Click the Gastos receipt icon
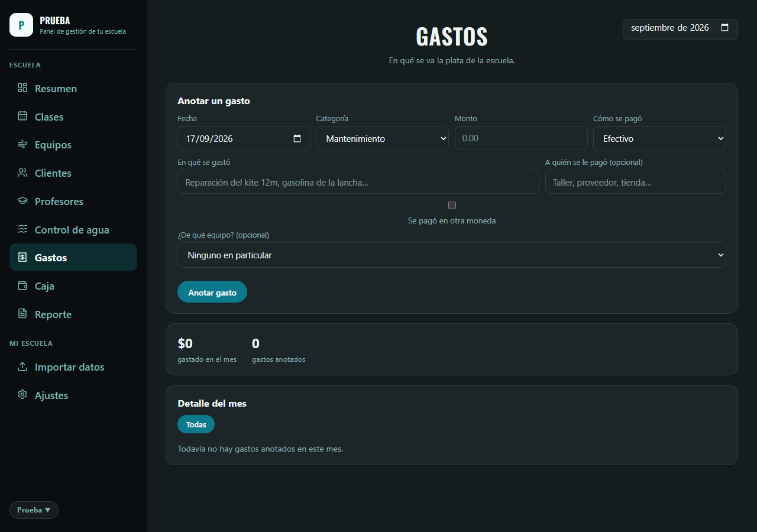The width and height of the screenshot is (757, 532). click(22, 257)
